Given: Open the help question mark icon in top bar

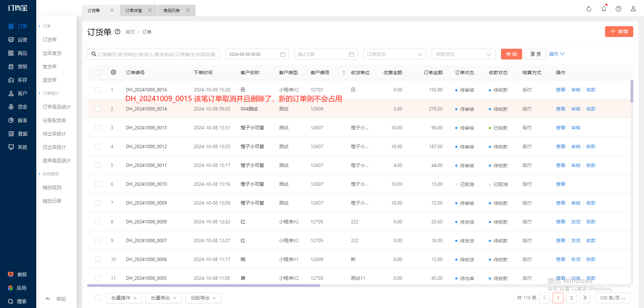Looking at the screenshot, I should pyautogui.click(x=618, y=9).
